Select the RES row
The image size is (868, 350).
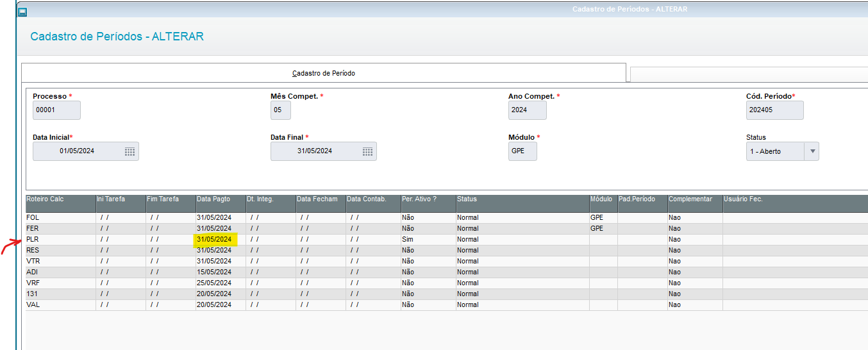click(x=447, y=251)
